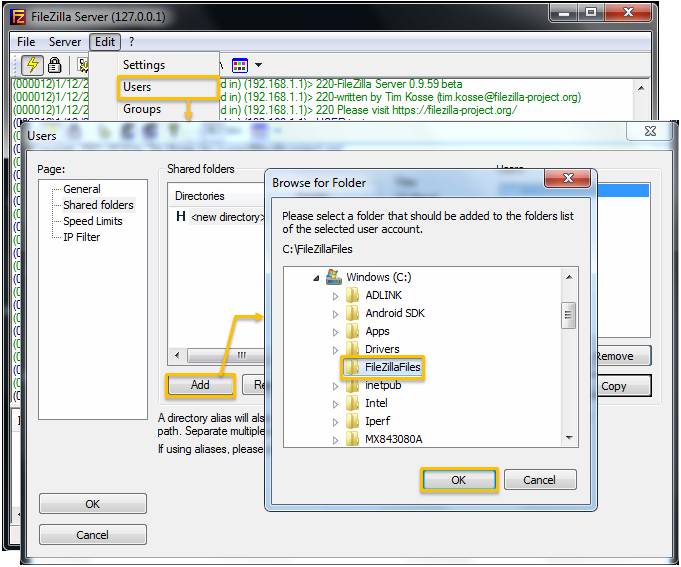Image resolution: width=681 pixels, height=567 pixels.
Task: Select the MX843080A folder icon
Action: [x=352, y=439]
